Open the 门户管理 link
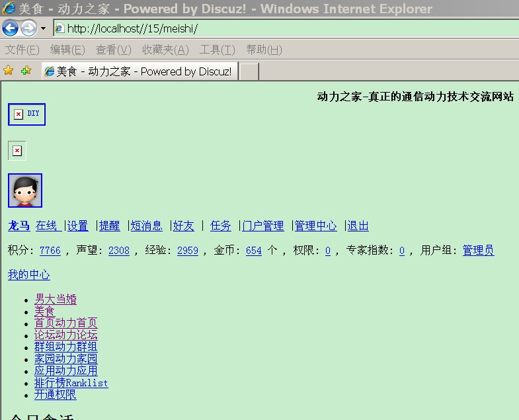This screenshot has height=420, width=519. (x=263, y=226)
